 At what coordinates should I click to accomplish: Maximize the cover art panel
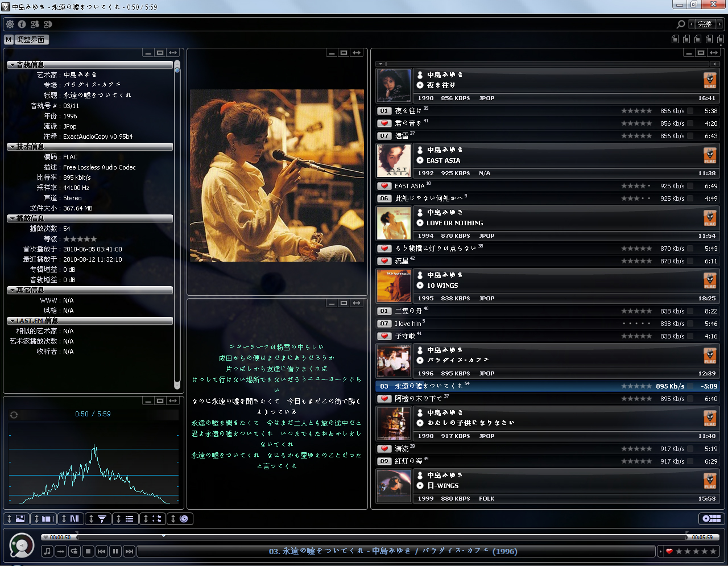344,53
